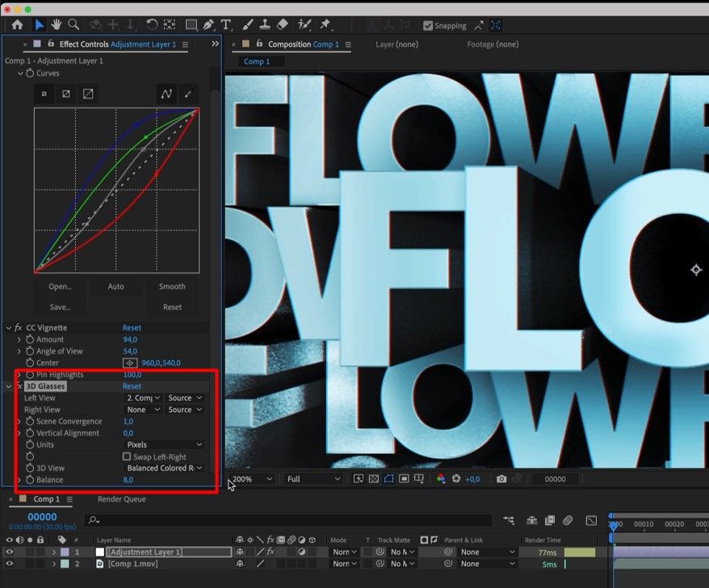Collapse the CC Vignette effect
This screenshot has height=588, width=709.
(x=8, y=328)
